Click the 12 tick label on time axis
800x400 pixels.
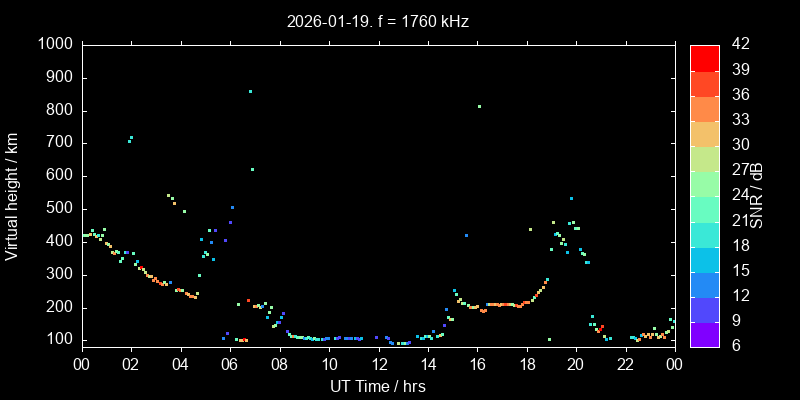tap(378, 364)
